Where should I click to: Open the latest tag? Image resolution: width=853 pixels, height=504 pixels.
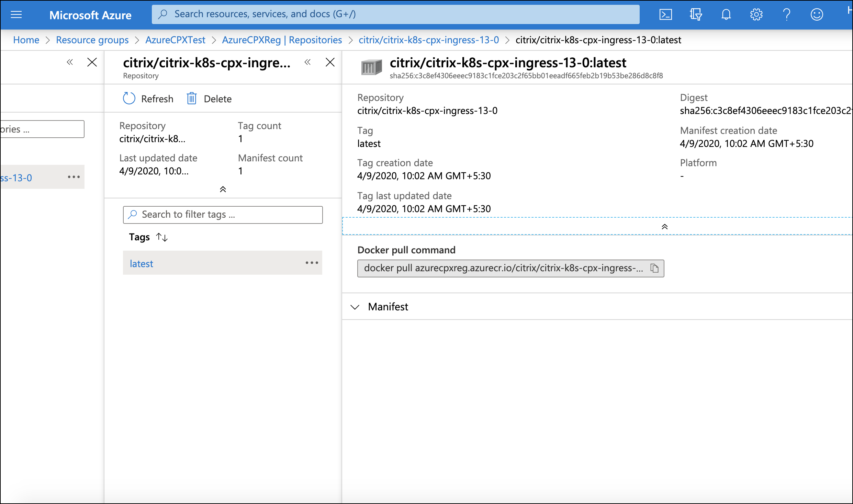[x=141, y=264]
